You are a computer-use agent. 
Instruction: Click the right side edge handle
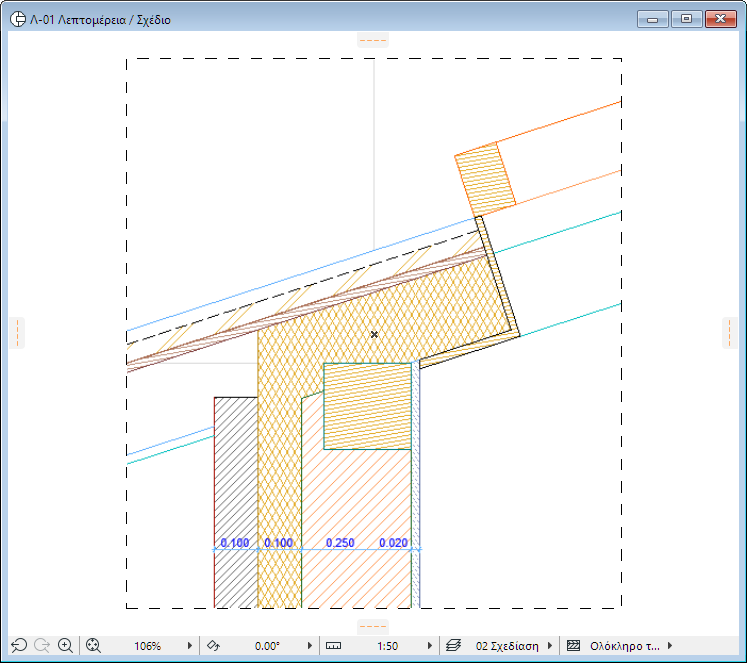[x=730, y=333]
